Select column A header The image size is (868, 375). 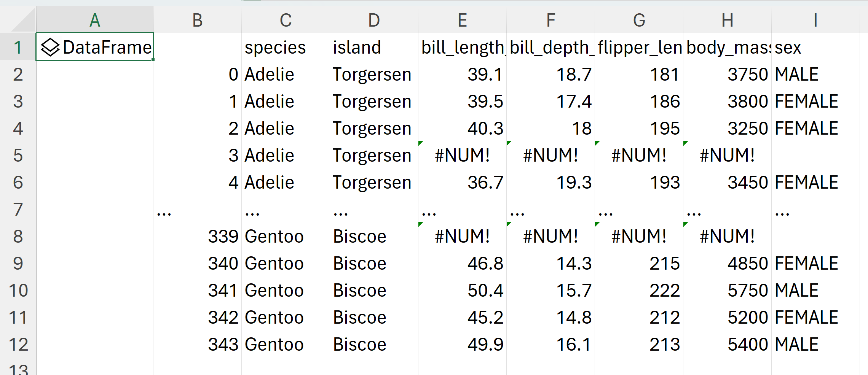point(95,20)
